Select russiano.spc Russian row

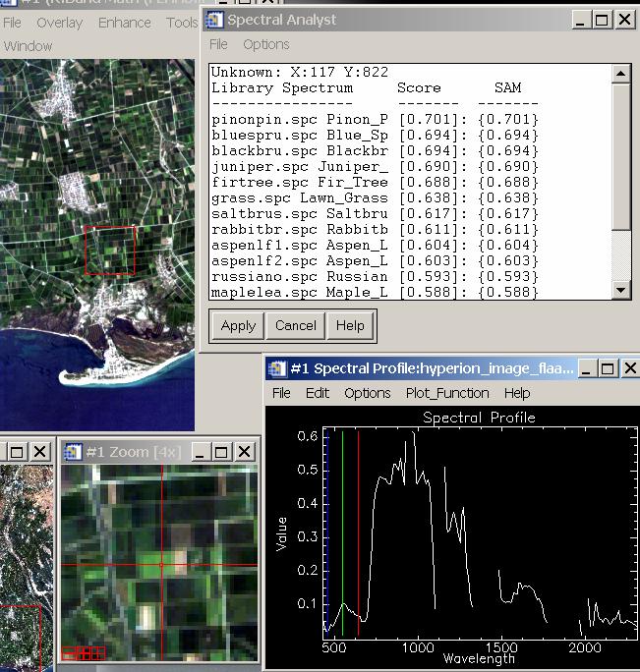pos(375,277)
